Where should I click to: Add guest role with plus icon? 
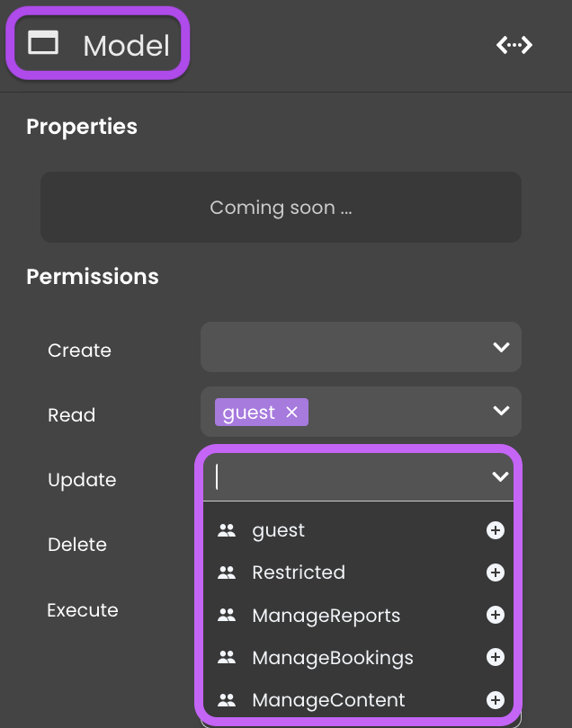click(496, 530)
